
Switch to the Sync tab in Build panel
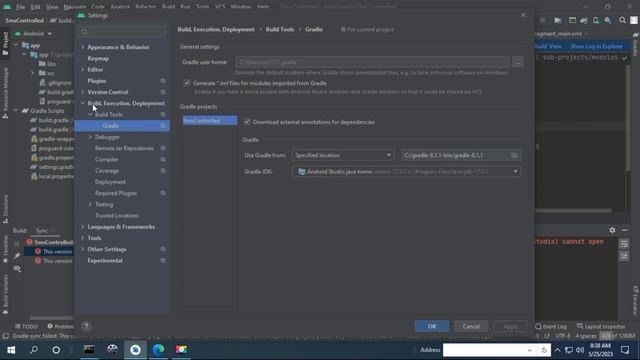click(x=41, y=231)
